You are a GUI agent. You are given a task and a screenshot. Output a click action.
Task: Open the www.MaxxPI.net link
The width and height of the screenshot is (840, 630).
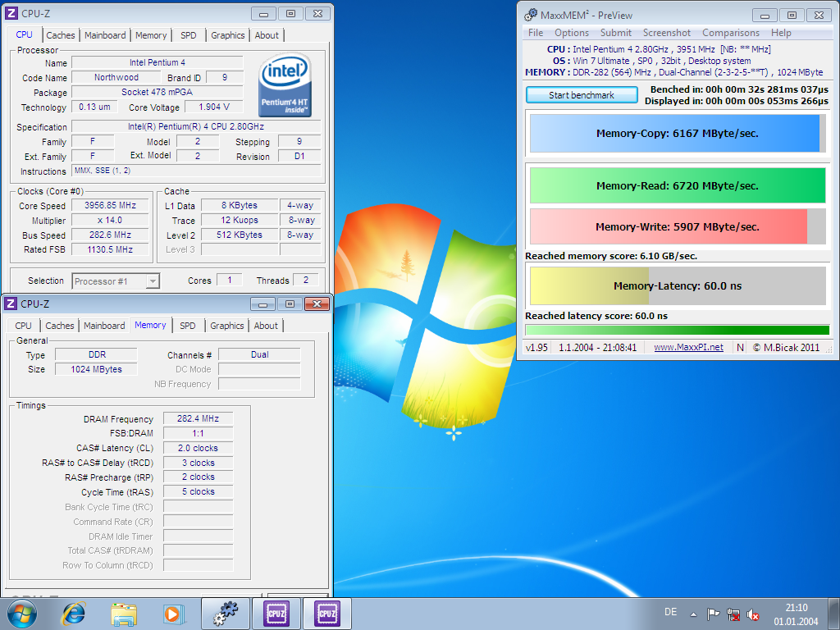click(x=688, y=347)
